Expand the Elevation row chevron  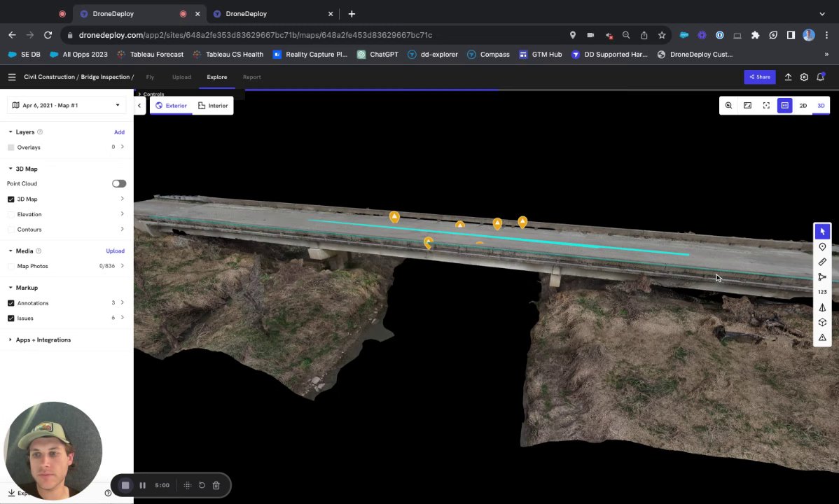tap(123, 213)
